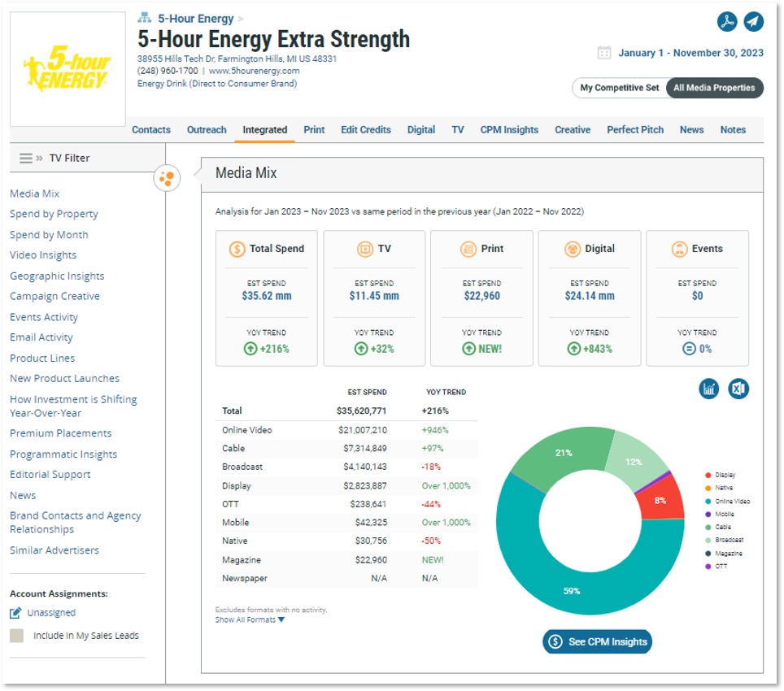Open Email Activity in sidebar
Image resolution: width=784 pixels, height=691 pixels.
click(41, 337)
